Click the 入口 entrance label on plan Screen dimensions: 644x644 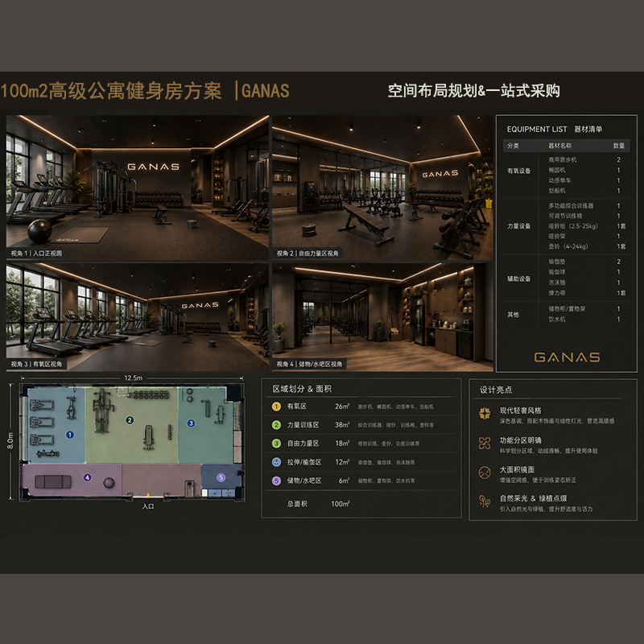[148, 506]
